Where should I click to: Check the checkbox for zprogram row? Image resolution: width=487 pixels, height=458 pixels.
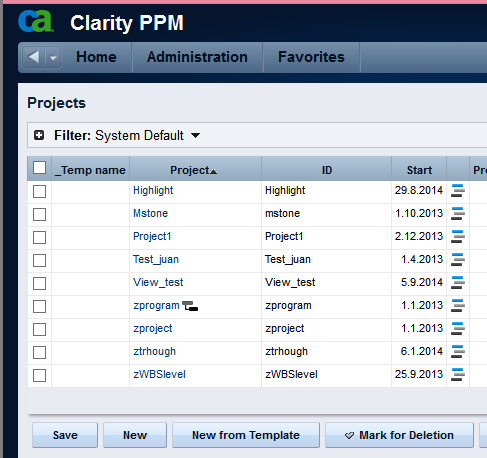coord(40,306)
